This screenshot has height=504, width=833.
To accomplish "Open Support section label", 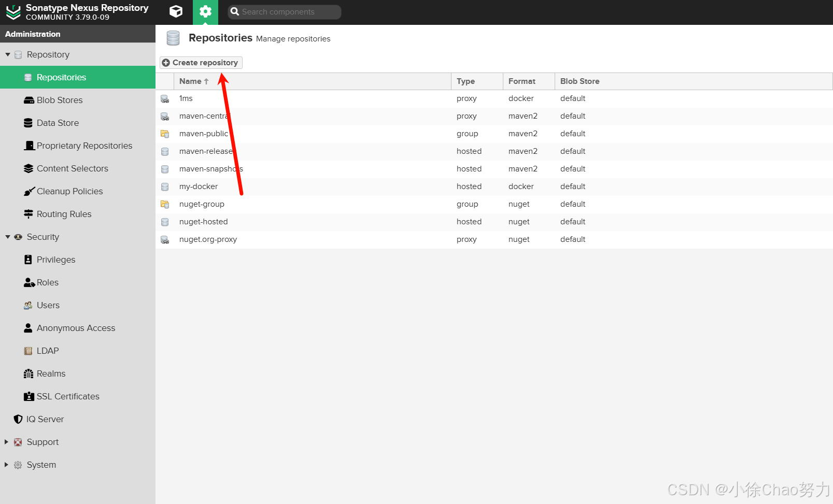I will (x=43, y=442).
